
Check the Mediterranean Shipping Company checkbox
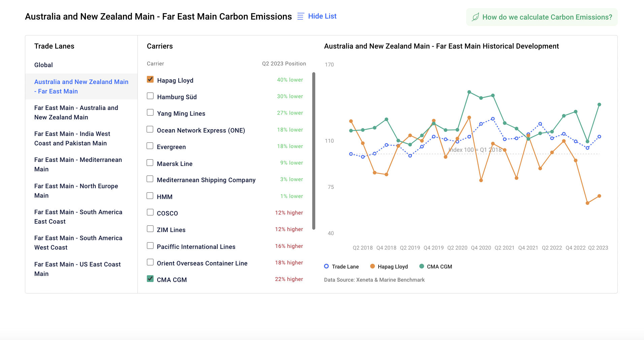click(x=150, y=179)
